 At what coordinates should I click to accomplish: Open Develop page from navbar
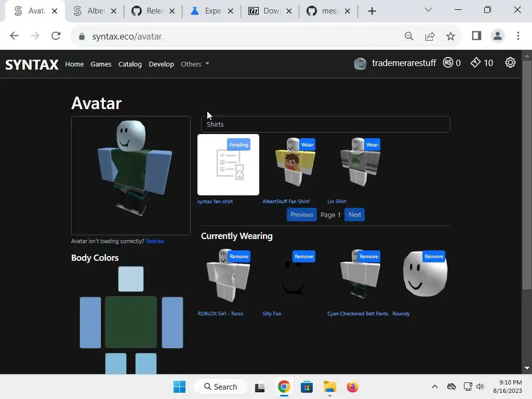click(x=161, y=64)
